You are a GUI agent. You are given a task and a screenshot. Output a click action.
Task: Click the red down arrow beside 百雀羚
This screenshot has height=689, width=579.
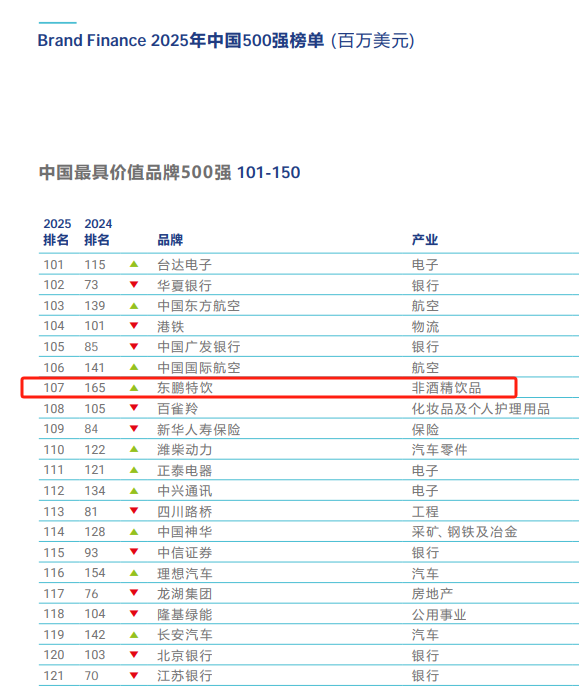click(134, 408)
